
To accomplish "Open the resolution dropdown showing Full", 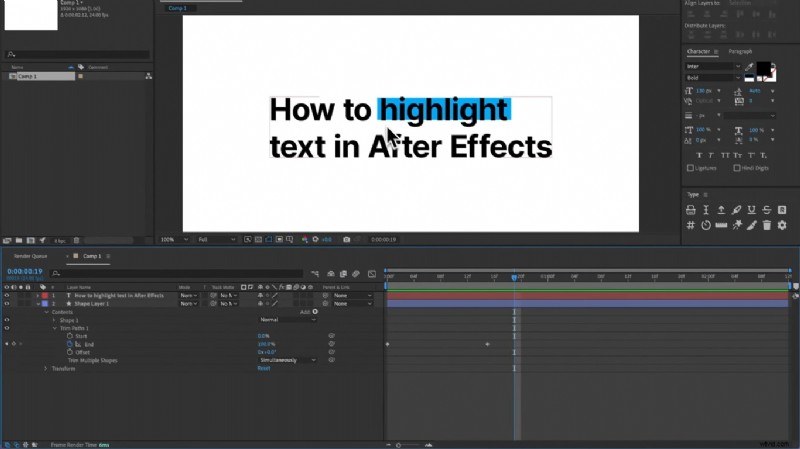I will [x=217, y=239].
